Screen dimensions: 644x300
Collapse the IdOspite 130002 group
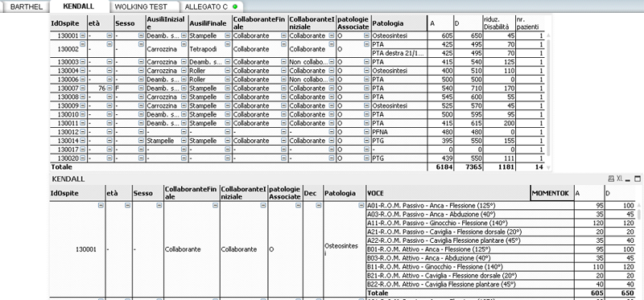click(x=83, y=44)
